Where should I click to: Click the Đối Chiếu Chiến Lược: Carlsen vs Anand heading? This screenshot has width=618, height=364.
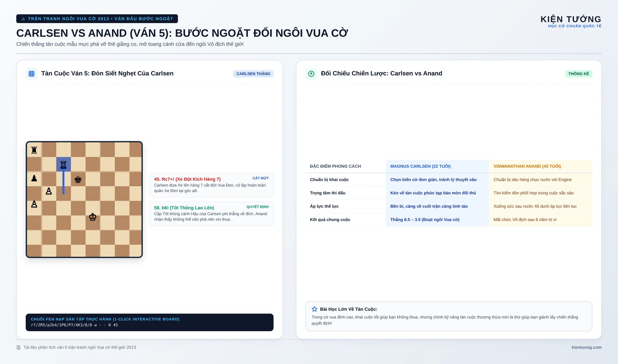click(382, 73)
